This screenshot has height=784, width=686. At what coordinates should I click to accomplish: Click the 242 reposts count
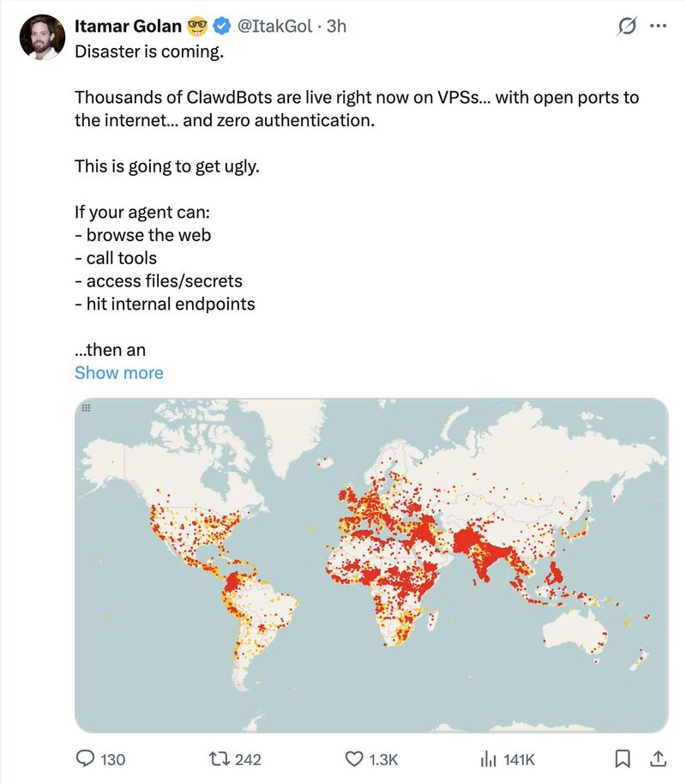click(x=250, y=759)
